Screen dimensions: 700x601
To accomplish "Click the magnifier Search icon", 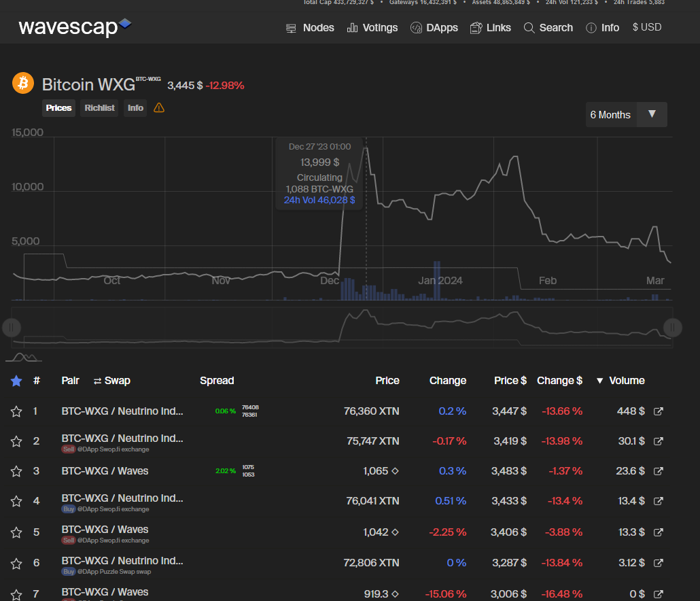I will pos(529,28).
